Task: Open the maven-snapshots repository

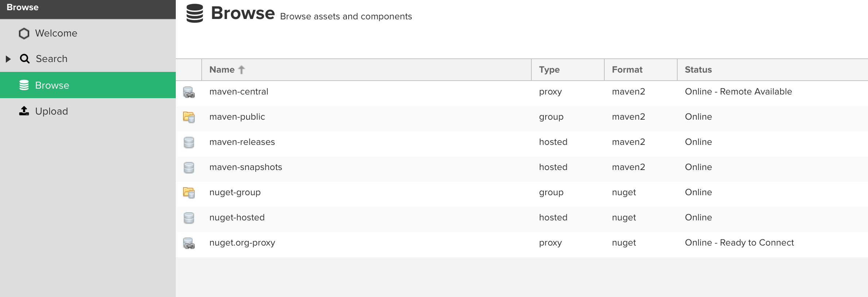Action: point(246,167)
